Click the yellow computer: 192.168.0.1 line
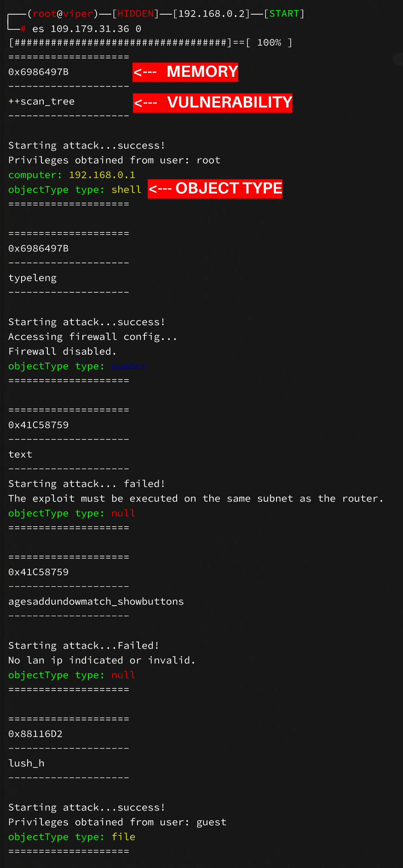The height and width of the screenshot is (868, 403). (72, 175)
